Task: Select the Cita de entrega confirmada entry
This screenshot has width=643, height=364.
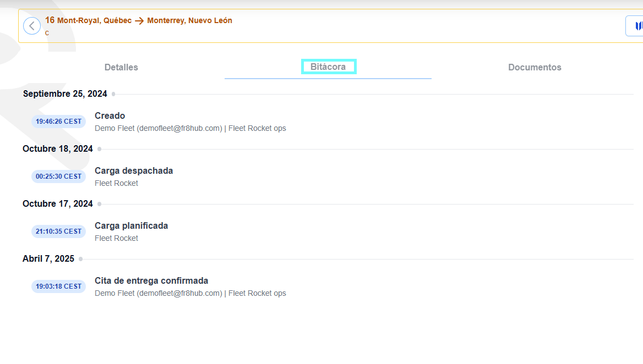Action: 151,281
